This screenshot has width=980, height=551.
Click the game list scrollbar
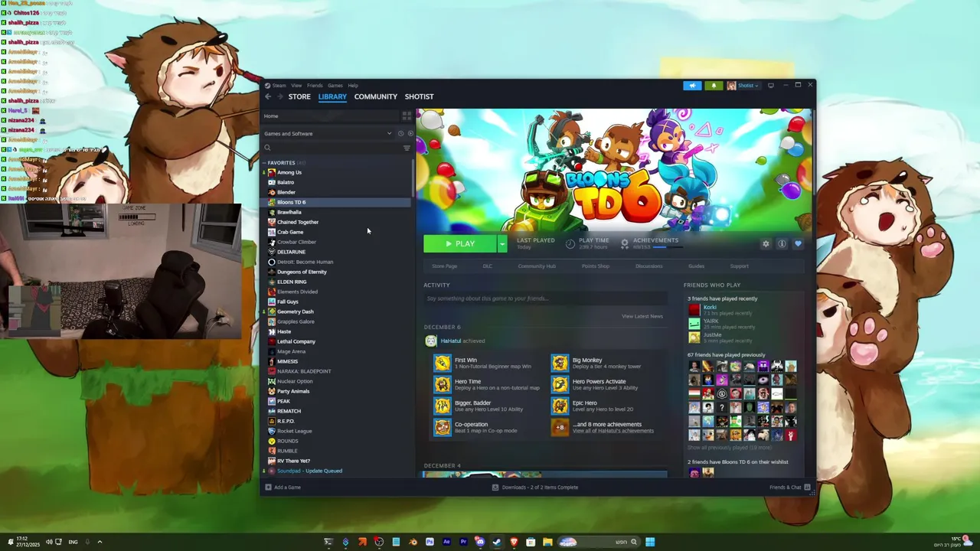[x=413, y=178]
